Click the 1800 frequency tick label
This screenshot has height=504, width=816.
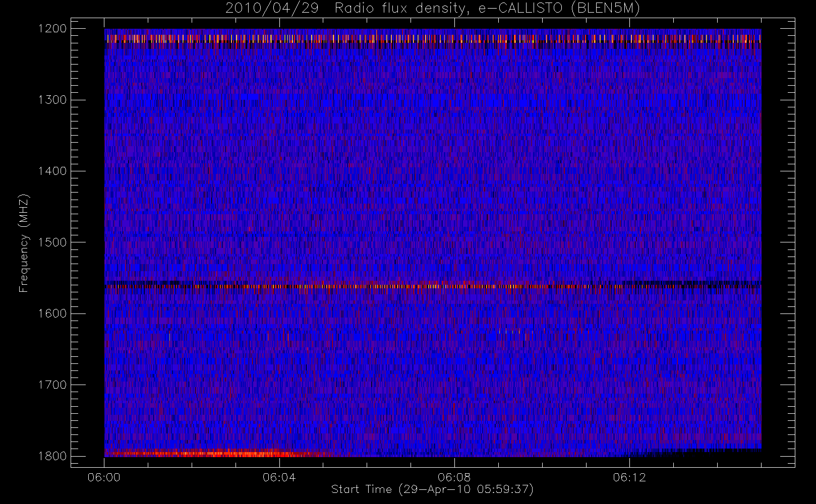(x=52, y=456)
